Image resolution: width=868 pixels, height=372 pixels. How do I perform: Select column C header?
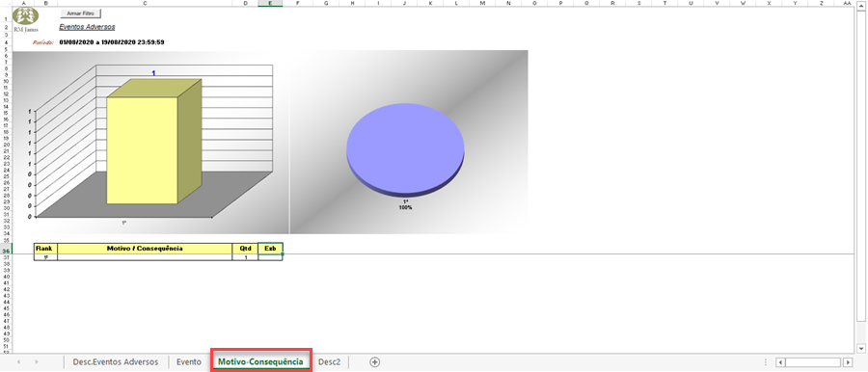point(145,3)
